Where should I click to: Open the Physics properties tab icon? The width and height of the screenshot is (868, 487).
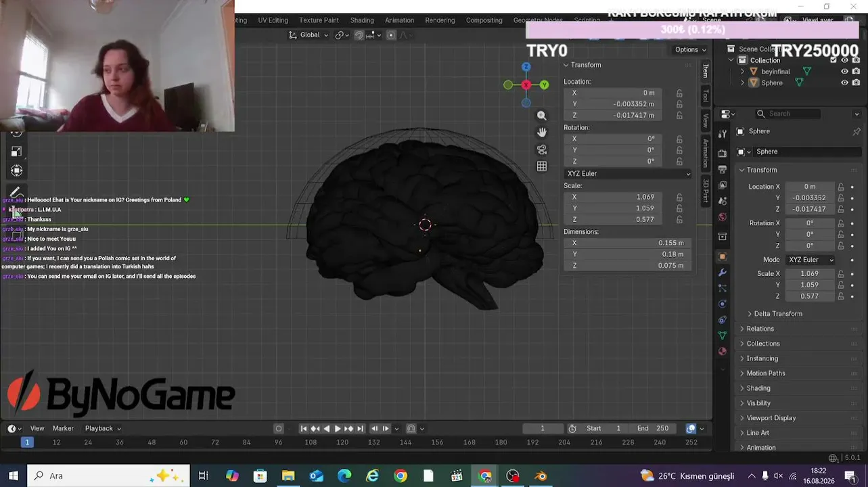(x=723, y=304)
